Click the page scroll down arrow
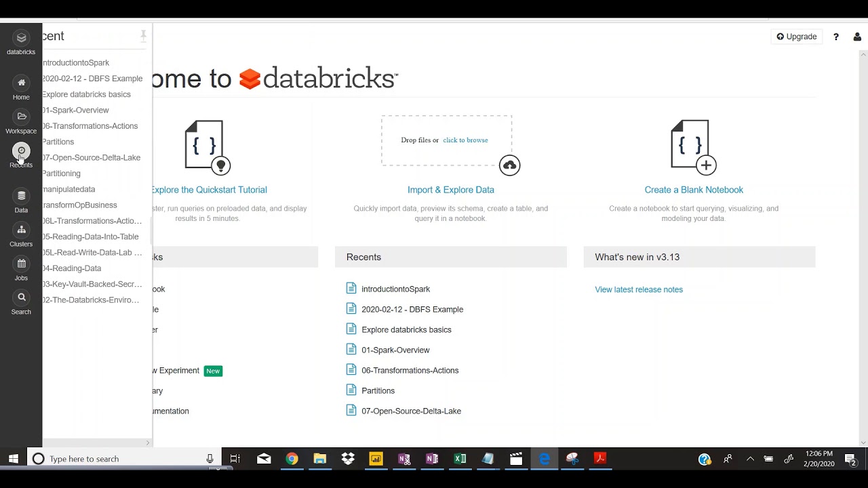Screen dimensions: 868x488 click(863, 443)
